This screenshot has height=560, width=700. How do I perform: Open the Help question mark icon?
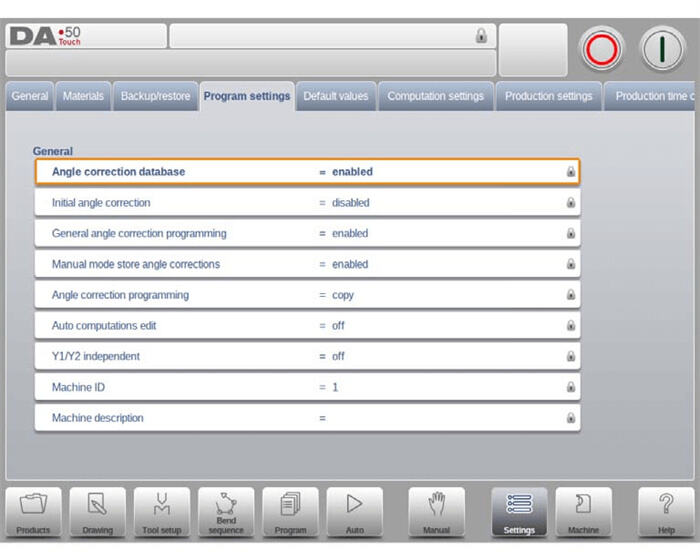(666, 511)
